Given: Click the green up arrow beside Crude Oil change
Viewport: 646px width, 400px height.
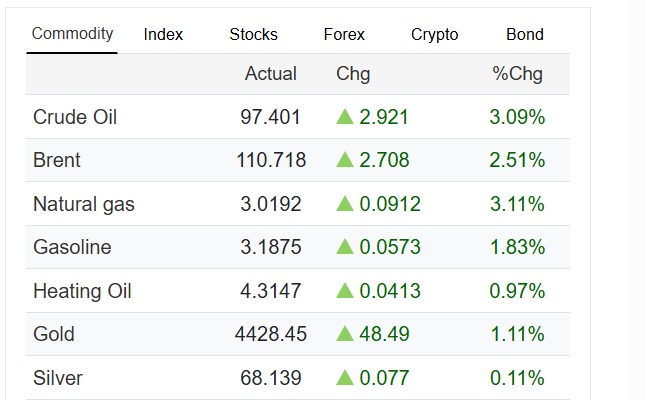Looking at the screenshot, I should (x=346, y=117).
